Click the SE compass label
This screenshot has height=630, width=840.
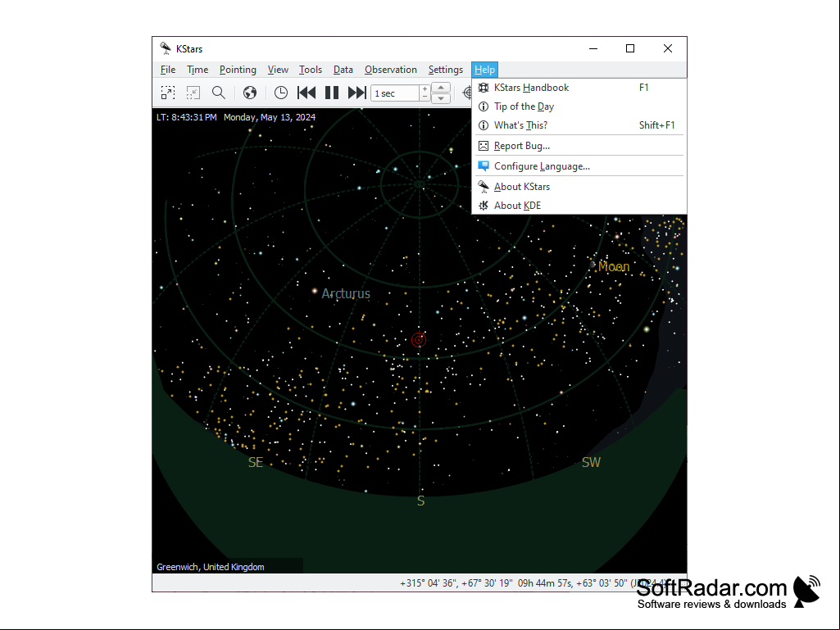256,462
